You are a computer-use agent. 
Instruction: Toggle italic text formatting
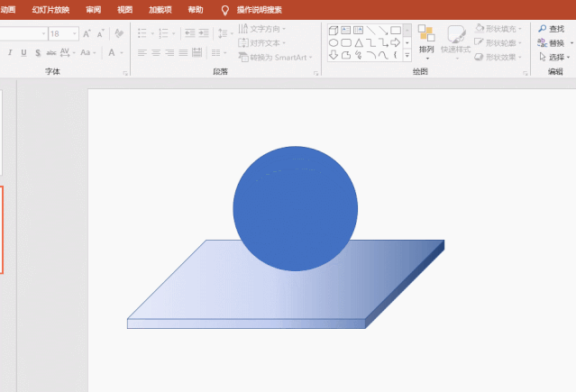[10, 53]
